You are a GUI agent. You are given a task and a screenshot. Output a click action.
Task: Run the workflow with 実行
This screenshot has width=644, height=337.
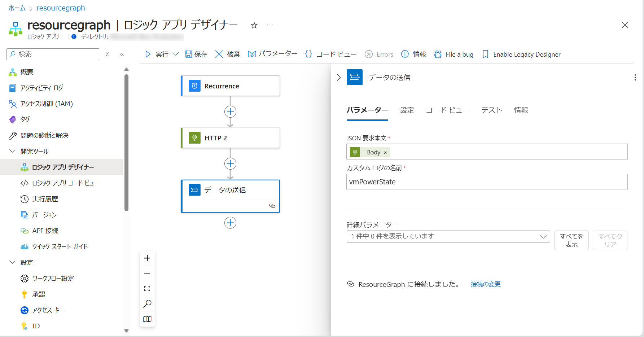click(157, 54)
